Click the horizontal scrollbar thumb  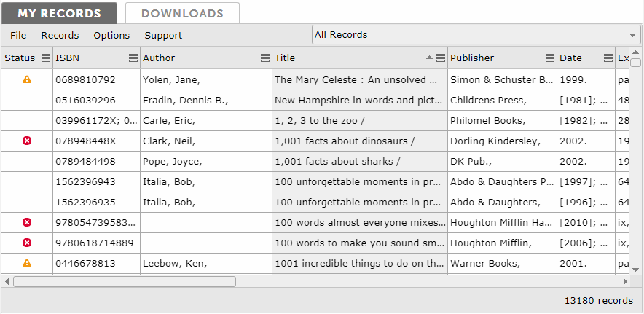[x=124, y=281]
